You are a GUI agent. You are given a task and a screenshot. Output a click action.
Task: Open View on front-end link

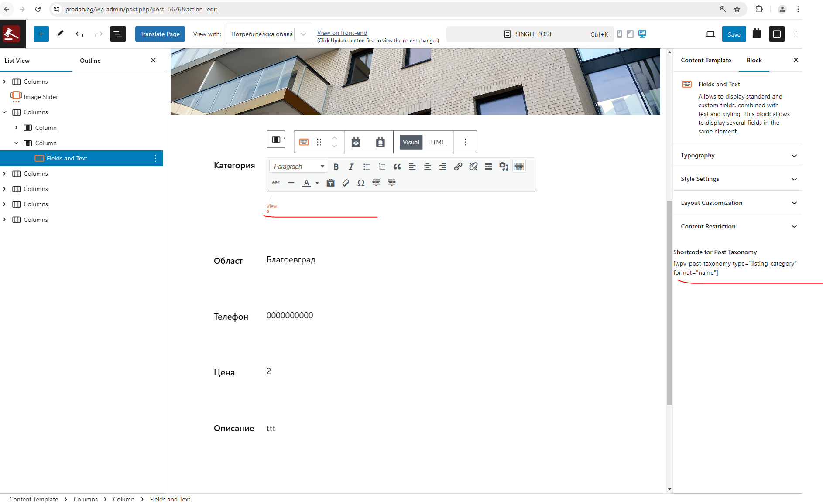tap(342, 33)
